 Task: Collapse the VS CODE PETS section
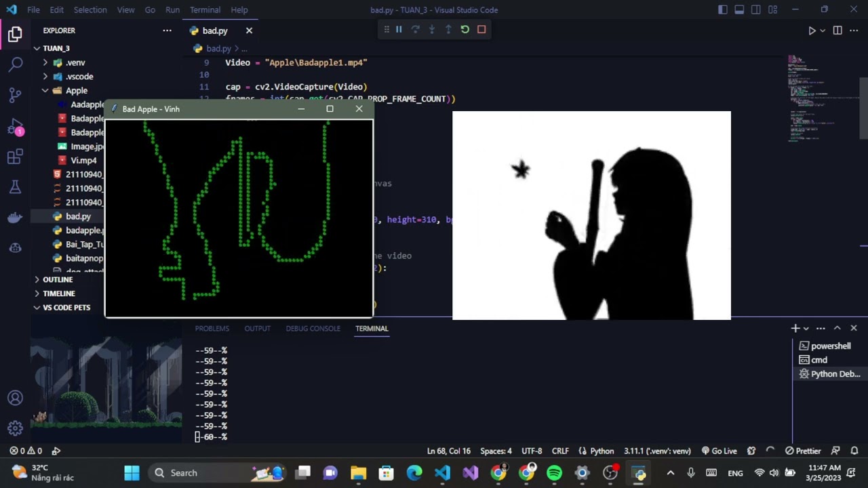click(66, 307)
